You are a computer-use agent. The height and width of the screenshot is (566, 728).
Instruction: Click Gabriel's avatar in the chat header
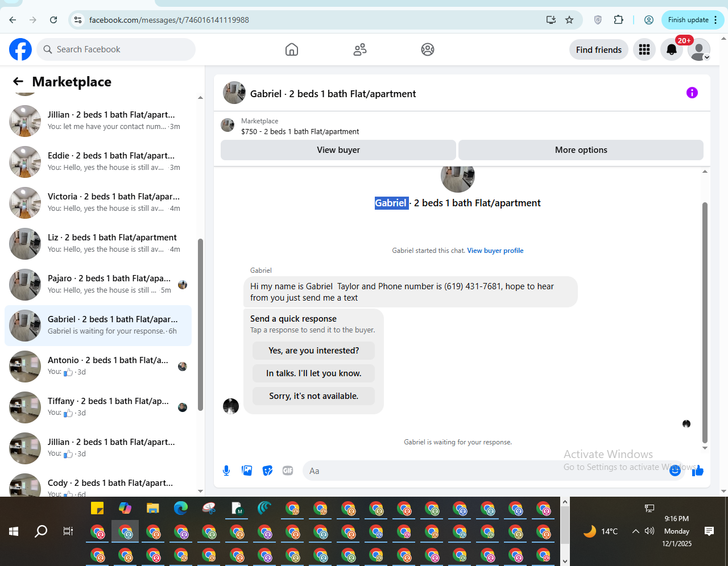click(x=234, y=93)
